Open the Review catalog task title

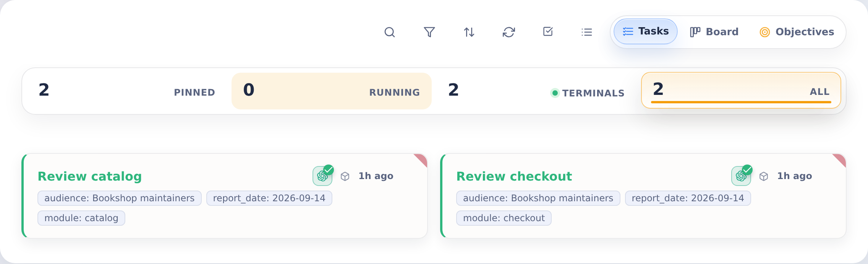pos(90,176)
